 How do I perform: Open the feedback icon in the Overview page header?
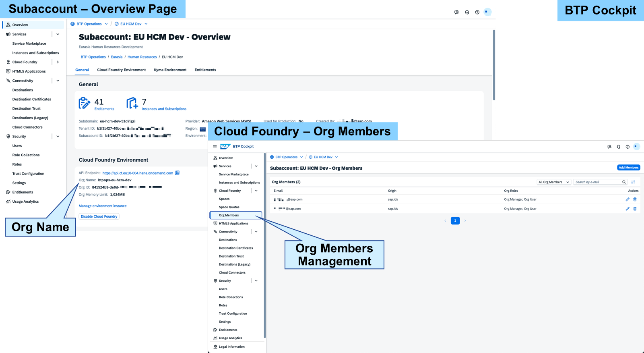[x=456, y=12]
